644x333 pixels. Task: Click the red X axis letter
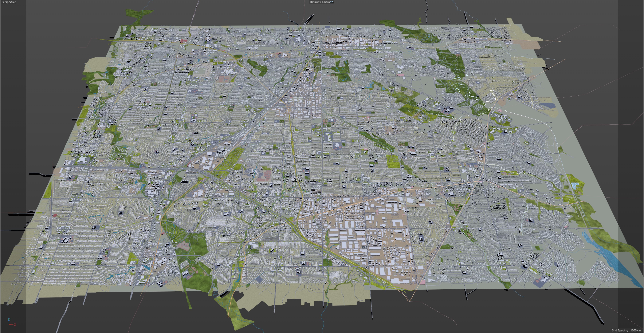(x=15, y=324)
